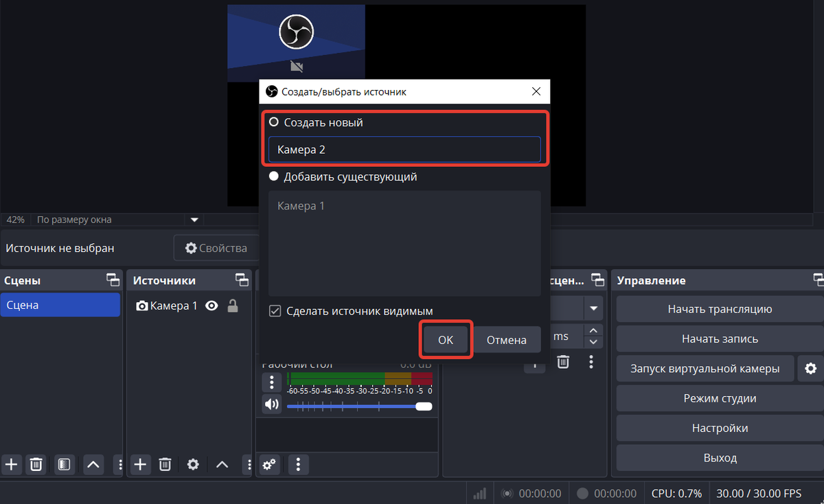This screenshot has width=824, height=504.
Task: Click the Камера 2 source name field
Action: click(x=404, y=149)
